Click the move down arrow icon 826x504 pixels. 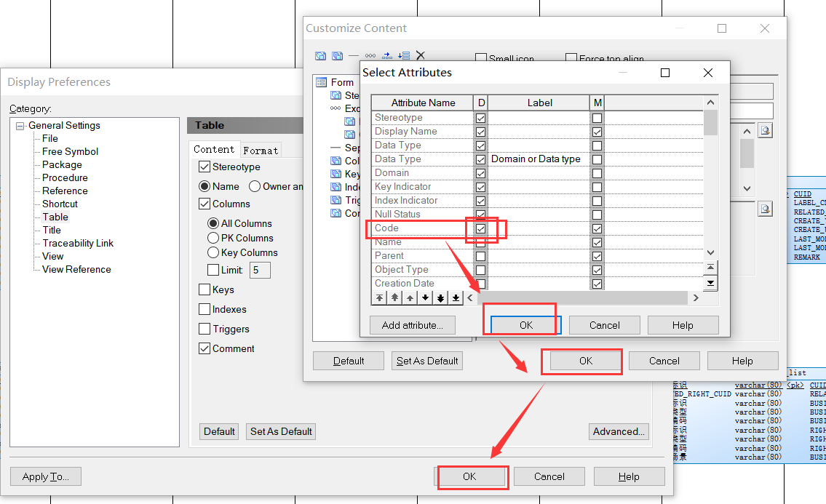tap(425, 297)
